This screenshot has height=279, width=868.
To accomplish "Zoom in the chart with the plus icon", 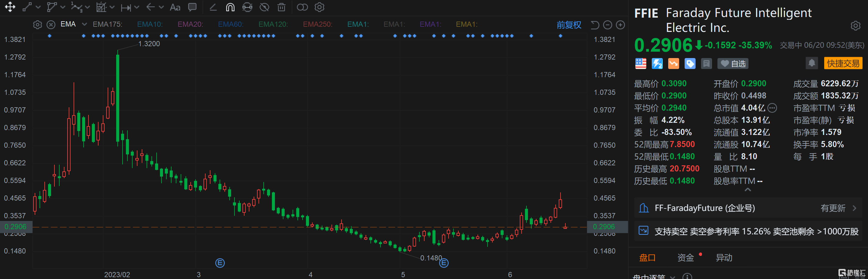I will (620, 25).
